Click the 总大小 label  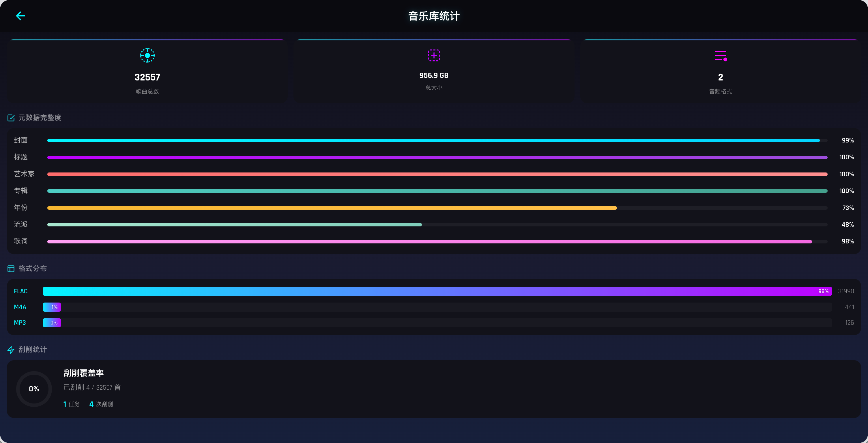[434, 88]
